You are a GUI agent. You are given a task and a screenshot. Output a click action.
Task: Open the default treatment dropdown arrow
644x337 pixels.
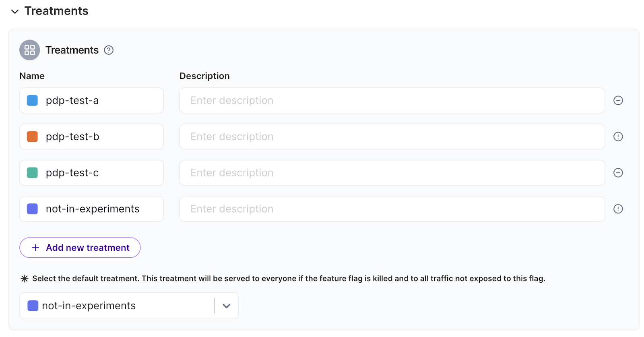(226, 306)
